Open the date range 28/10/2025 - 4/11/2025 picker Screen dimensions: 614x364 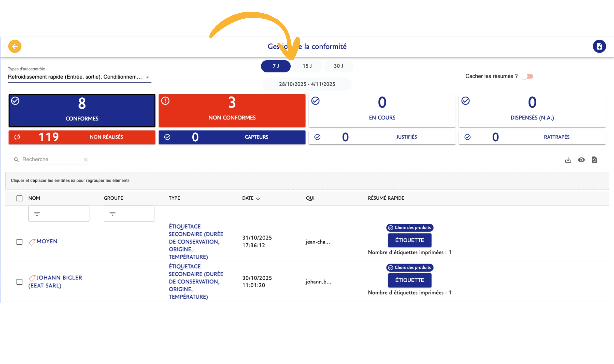pyautogui.click(x=307, y=84)
